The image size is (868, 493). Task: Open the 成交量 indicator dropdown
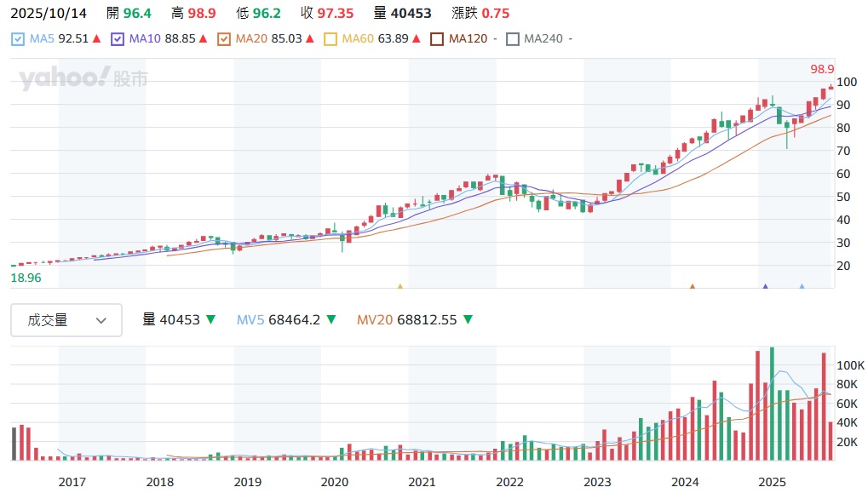pyautogui.click(x=66, y=320)
